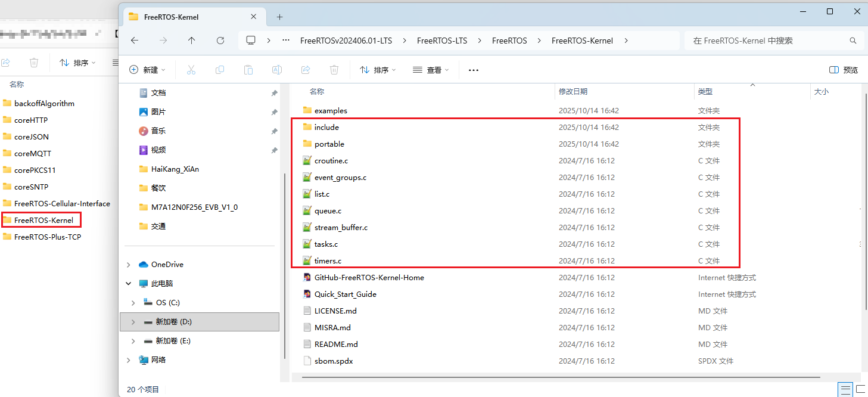This screenshot has width=868, height=397.
Task: Unpin the 文档 quick access pin icon
Action: [274, 93]
